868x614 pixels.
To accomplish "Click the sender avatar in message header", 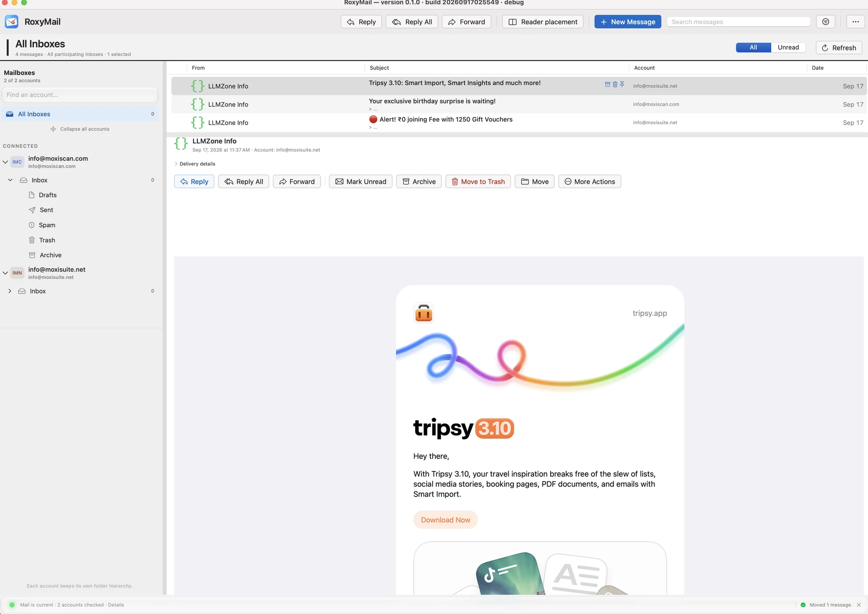I will [x=181, y=144].
